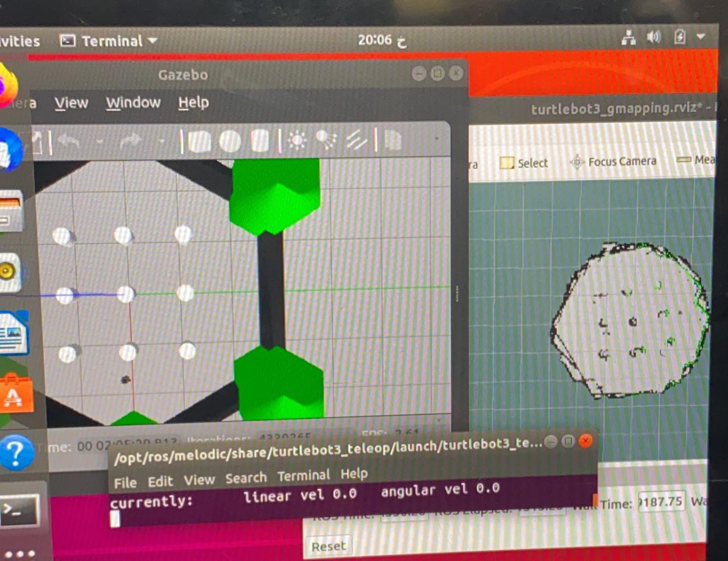Open the terminal Help menu
Screen dimensions: 728x561
(x=354, y=473)
